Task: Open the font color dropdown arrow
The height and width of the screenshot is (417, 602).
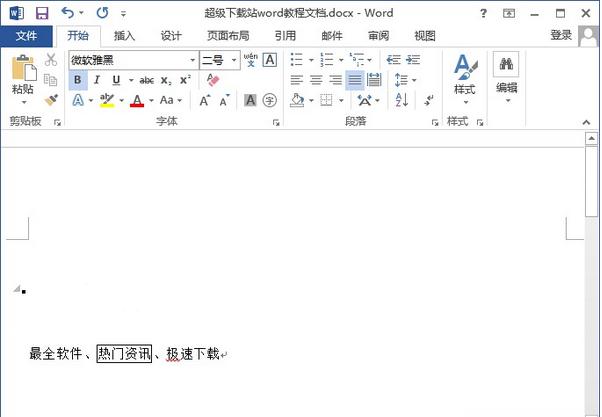Action: (x=151, y=101)
